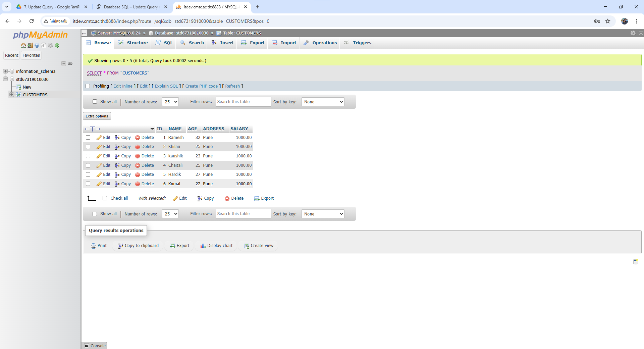This screenshot has height=349, width=644.
Task: Click the Extra options button
Action: [x=97, y=116]
